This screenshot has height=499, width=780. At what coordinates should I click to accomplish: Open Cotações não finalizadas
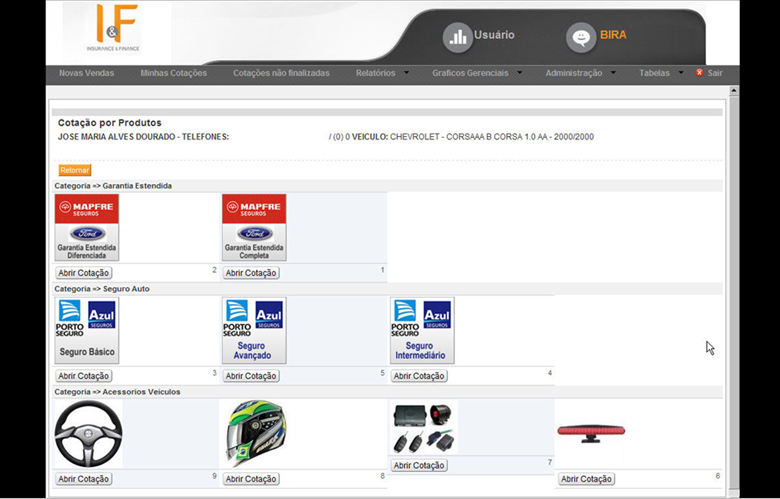coord(282,73)
